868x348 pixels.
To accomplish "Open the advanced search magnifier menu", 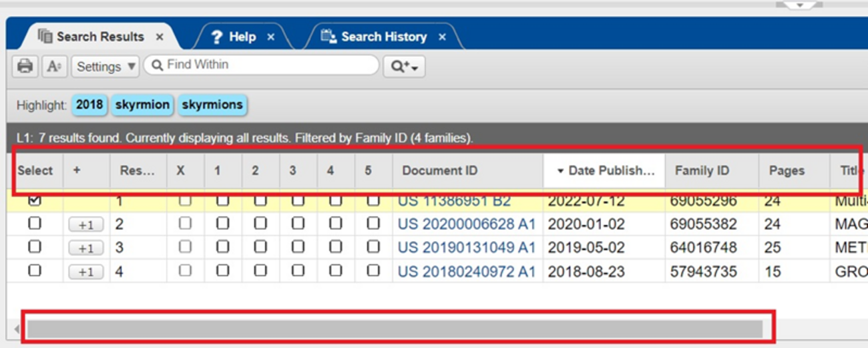I will click(x=404, y=66).
